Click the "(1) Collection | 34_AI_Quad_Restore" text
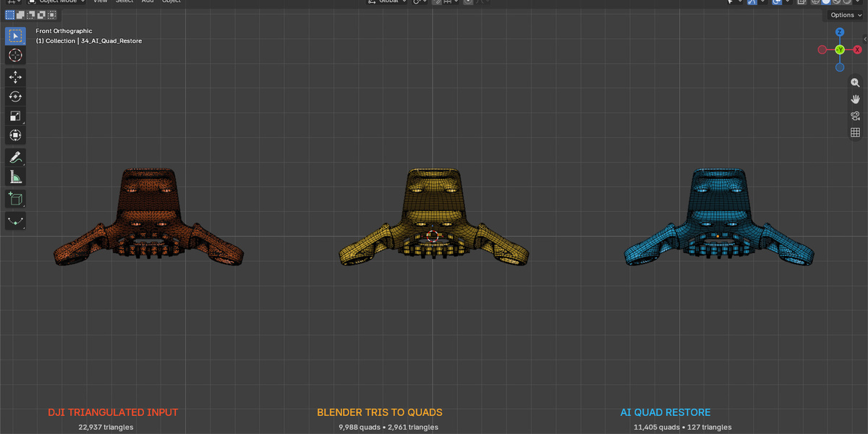This screenshot has height=434, width=868. coord(89,41)
